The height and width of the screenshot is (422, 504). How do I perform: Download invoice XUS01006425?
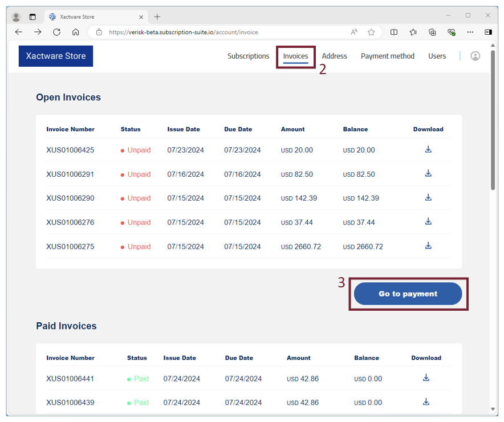[428, 150]
